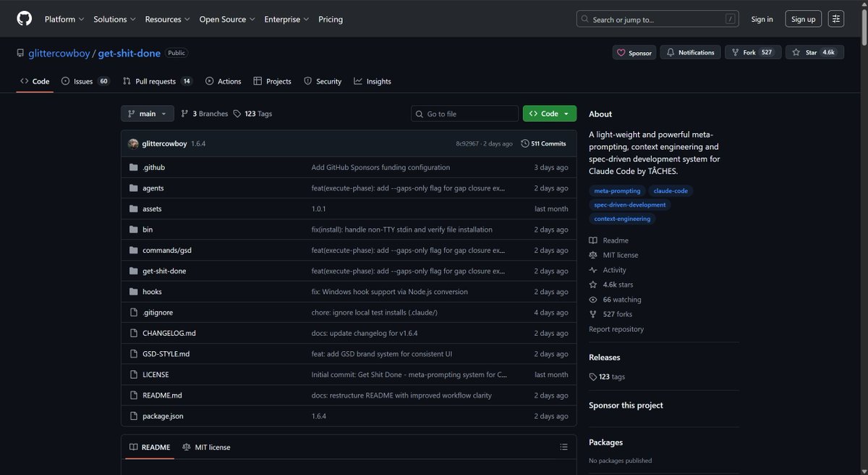This screenshot has width=868, height=475.
Task: Select the claude-code topic tag
Action: [x=671, y=191]
